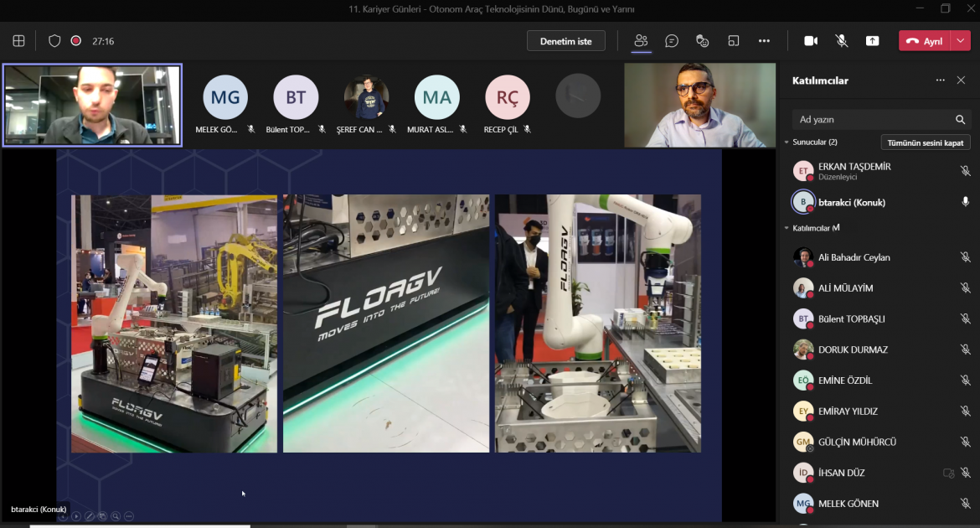Open the gallery view grid icon
This screenshot has height=528, width=980.
tap(18, 41)
